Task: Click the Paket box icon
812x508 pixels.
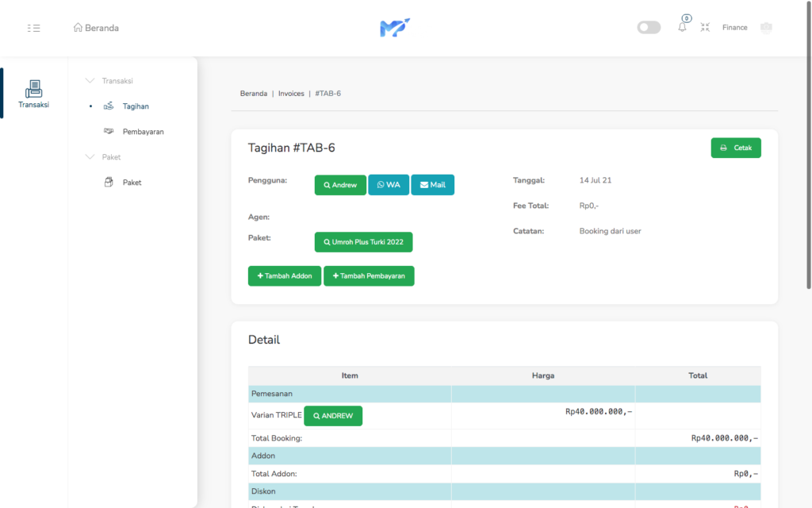Action: point(109,182)
